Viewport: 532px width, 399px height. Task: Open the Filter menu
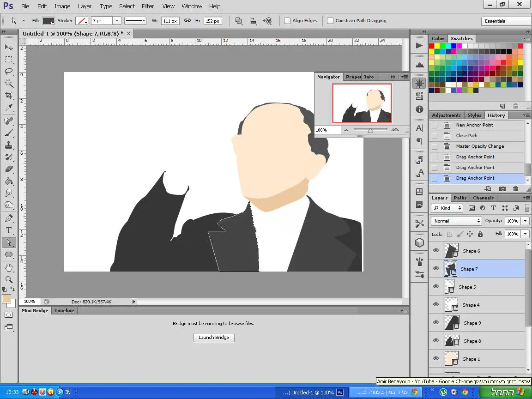tap(148, 6)
